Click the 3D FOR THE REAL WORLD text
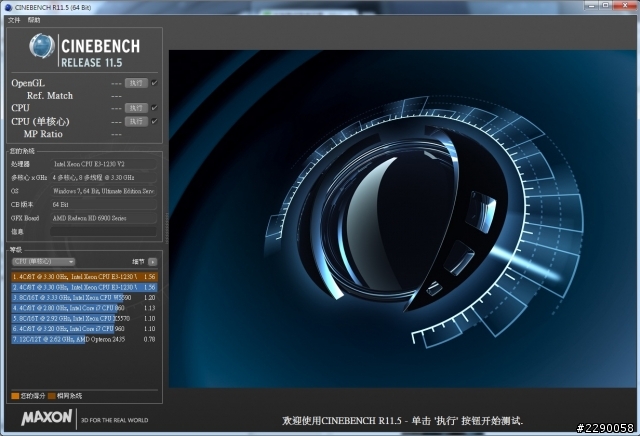 pos(115,420)
